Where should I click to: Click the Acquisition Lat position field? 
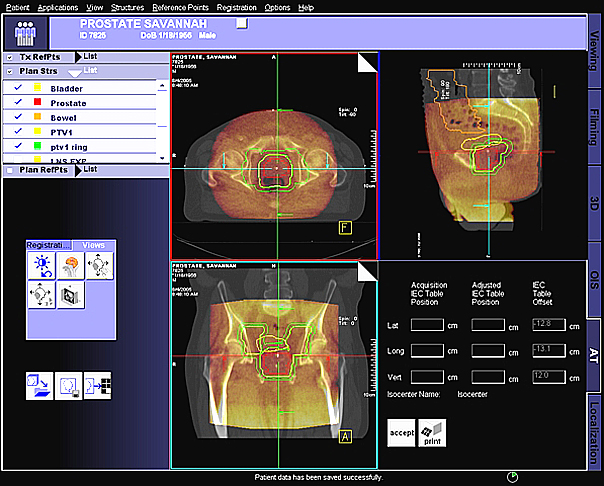pyautogui.click(x=427, y=325)
